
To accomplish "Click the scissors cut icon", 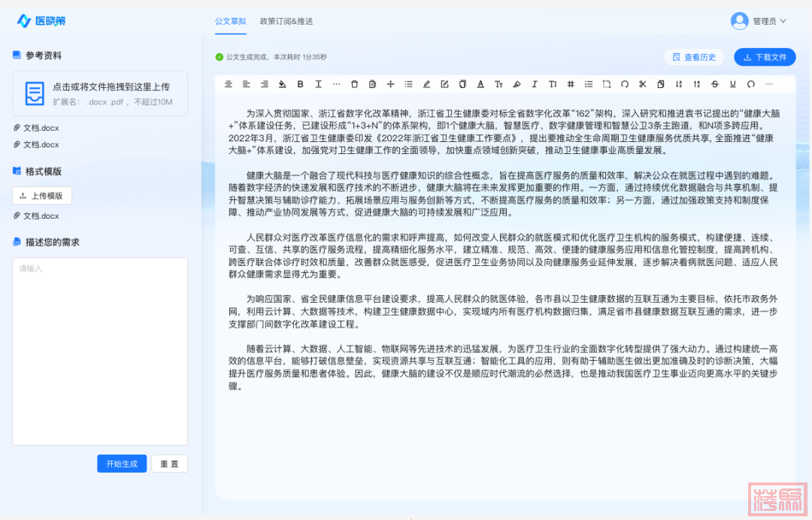I will [643, 84].
